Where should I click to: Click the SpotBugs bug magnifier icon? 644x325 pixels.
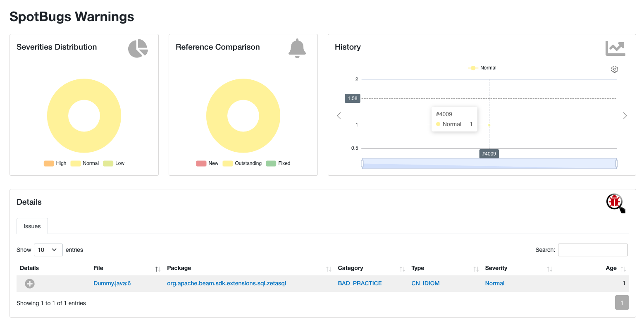616,203
